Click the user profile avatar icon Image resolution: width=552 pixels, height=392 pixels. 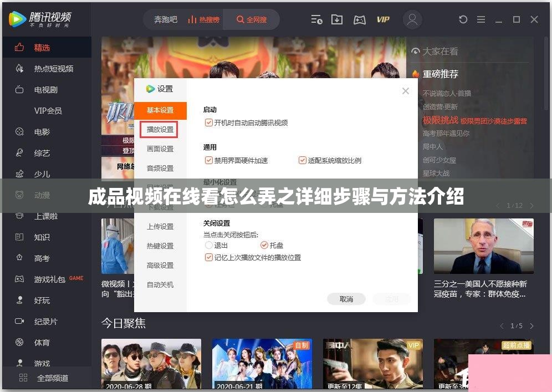tap(412, 19)
